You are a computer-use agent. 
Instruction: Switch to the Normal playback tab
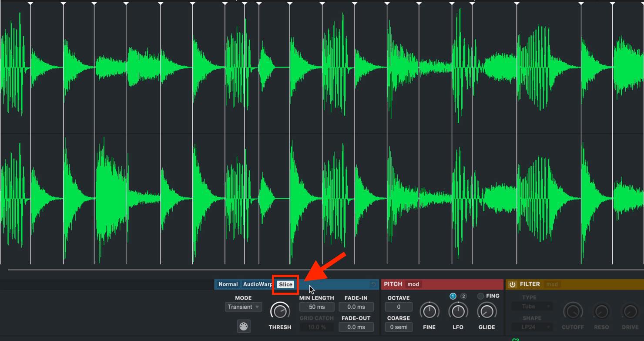point(228,284)
